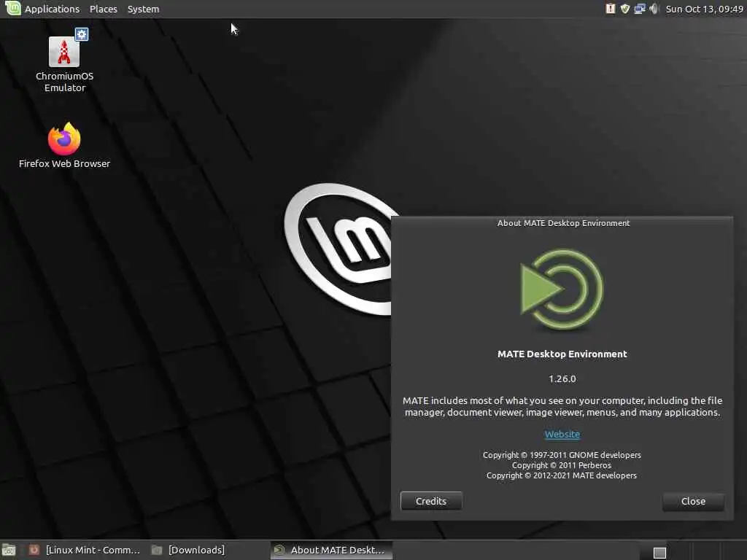Open the Places menu
The height and width of the screenshot is (560, 747).
[104, 9]
